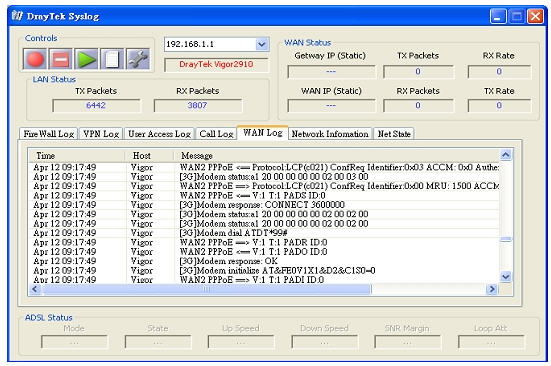Click the RX Rate value field
Screen dimensions: 551x366
click(499, 72)
